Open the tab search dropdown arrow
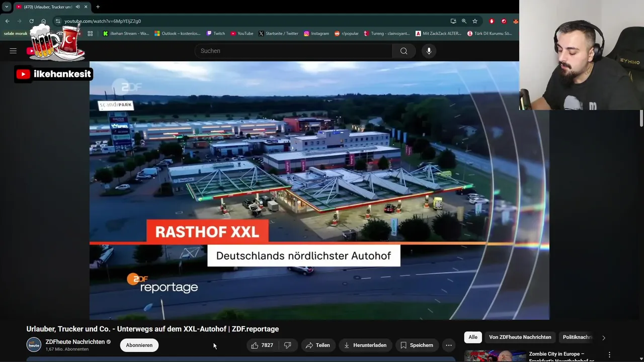Image resolution: width=644 pixels, height=362 pixels. click(7, 7)
